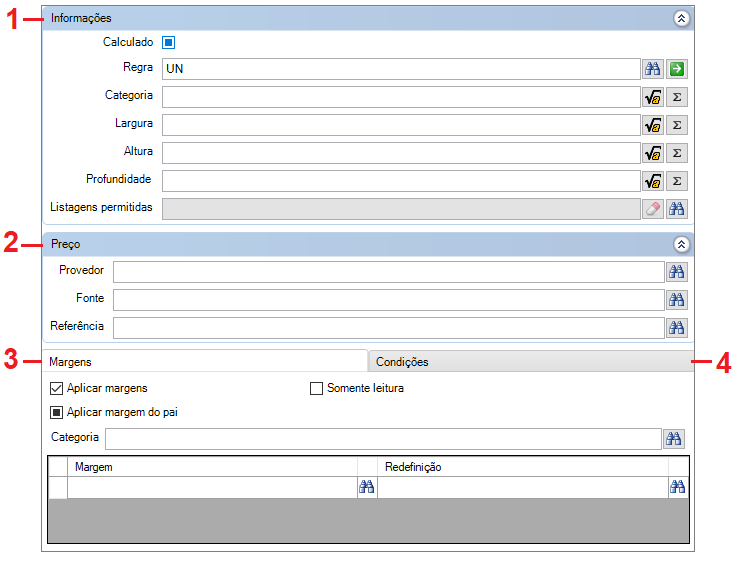The width and height of the screenshot is (738, 562).
Task: Click the Referência input field
Action: point(389,328)
